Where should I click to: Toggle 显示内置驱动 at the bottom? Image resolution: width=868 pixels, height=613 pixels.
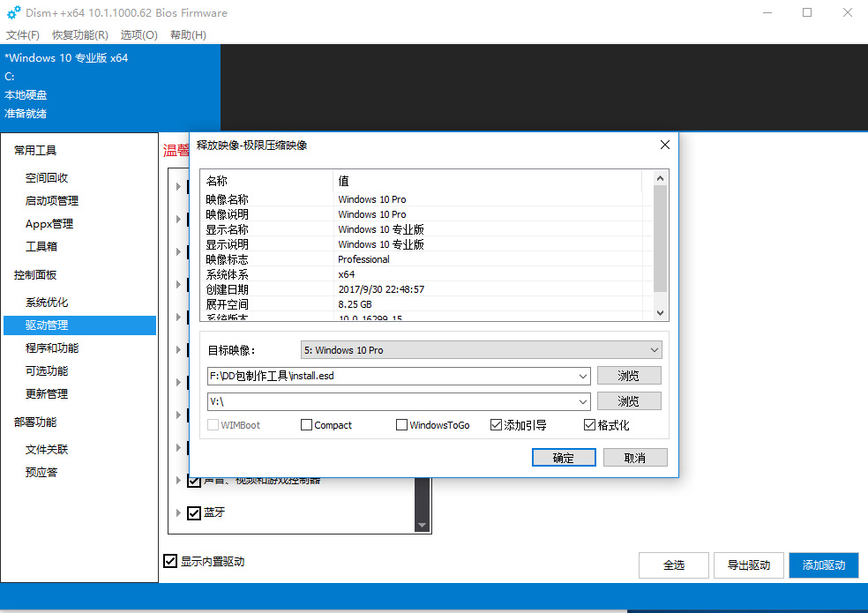(169, 561)
